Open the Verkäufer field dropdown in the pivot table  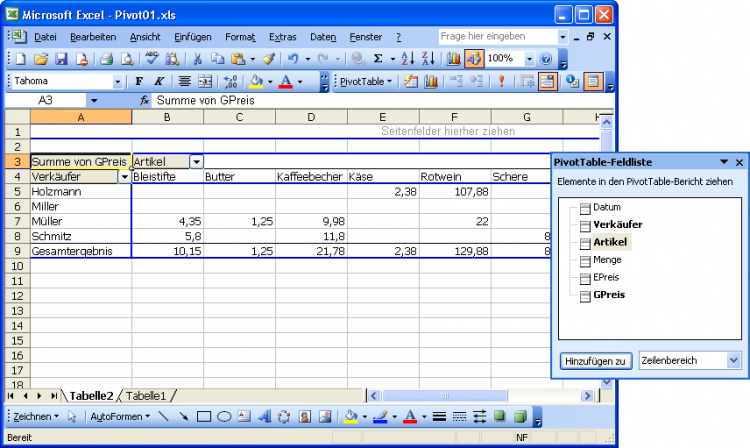pyautogui.click(x=124, y=177)
